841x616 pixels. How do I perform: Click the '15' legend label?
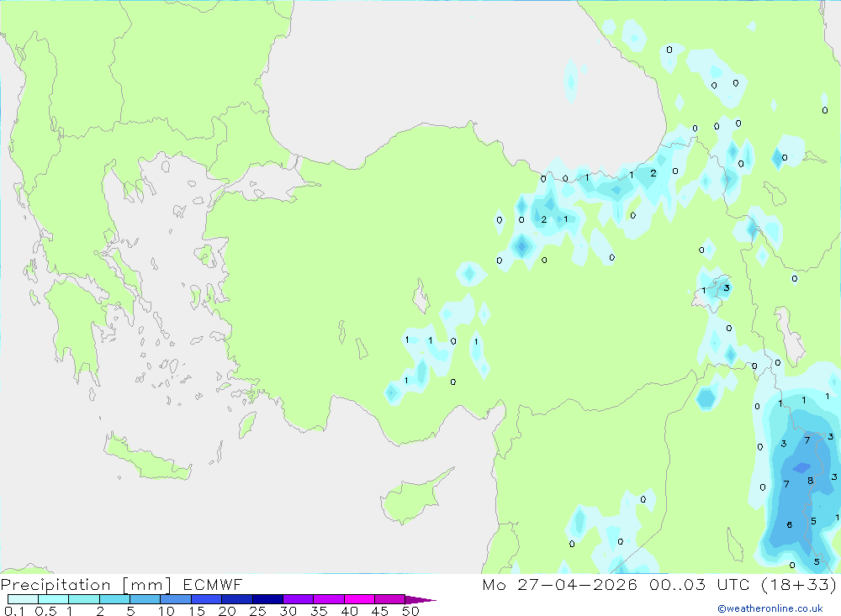coord(197,611)
